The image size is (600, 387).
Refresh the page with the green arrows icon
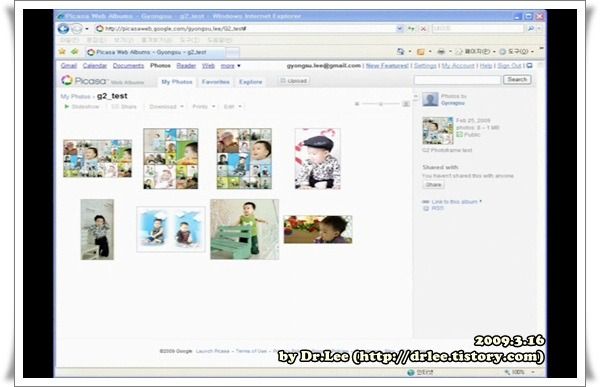point(412,29)
